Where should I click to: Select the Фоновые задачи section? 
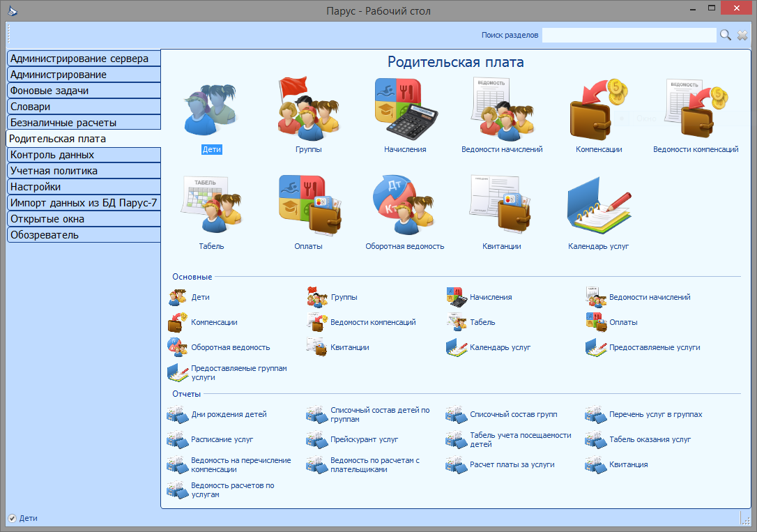84,90
